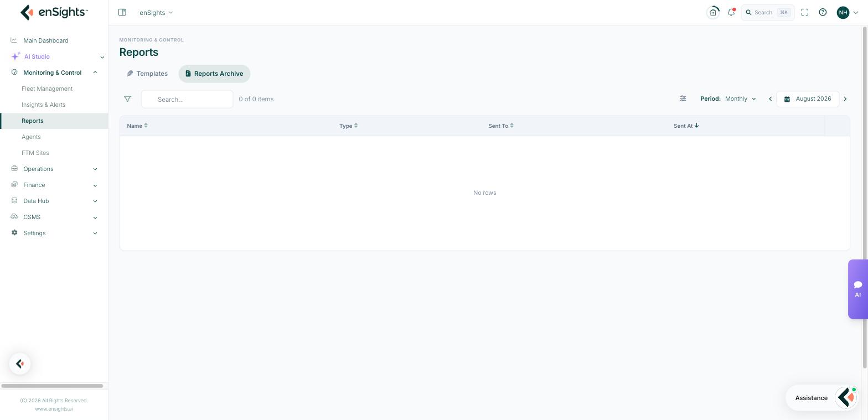Click the filter funnel icon
Viewport: 868px width, 420px height.
tap(127, 99)
